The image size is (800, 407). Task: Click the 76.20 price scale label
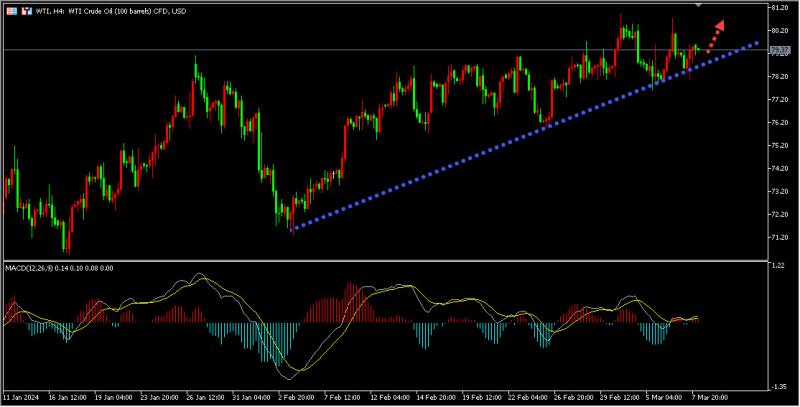click(779, 122)
